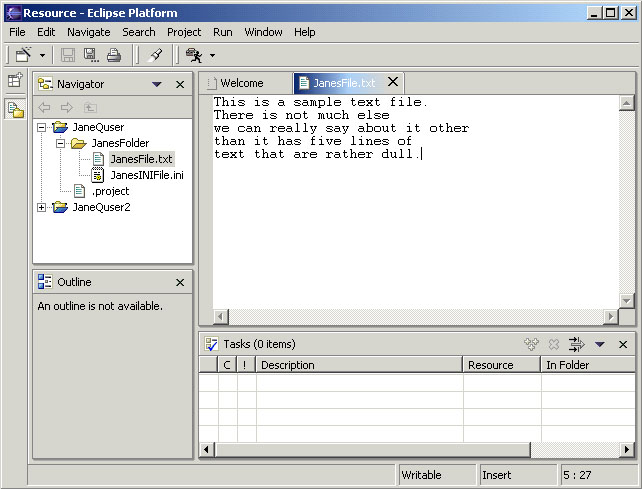642x489 pixels.
Task: Select JanesFolder in the Navigator tree
Action: pyautogui.click(x=120, y=143)
